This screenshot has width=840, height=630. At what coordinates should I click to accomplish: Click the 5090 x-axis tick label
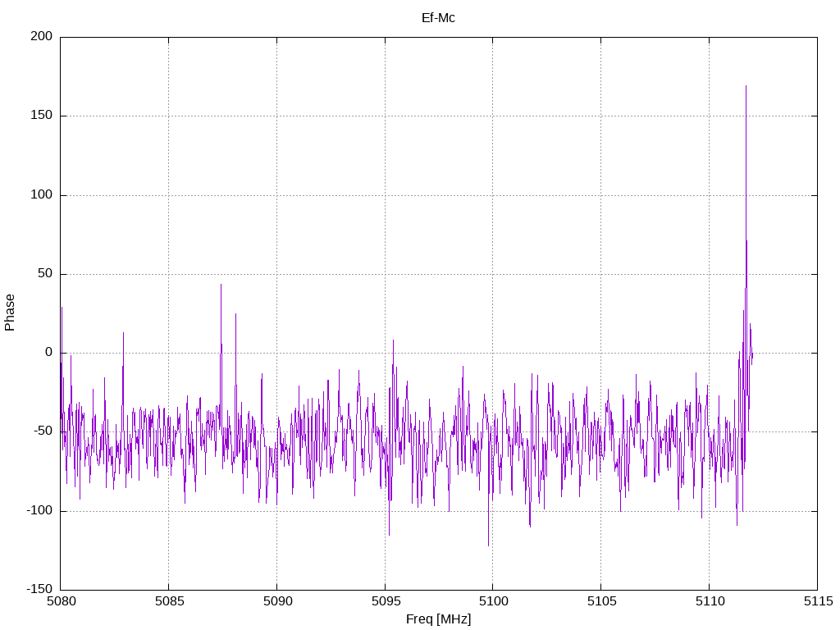click(276, 602)
